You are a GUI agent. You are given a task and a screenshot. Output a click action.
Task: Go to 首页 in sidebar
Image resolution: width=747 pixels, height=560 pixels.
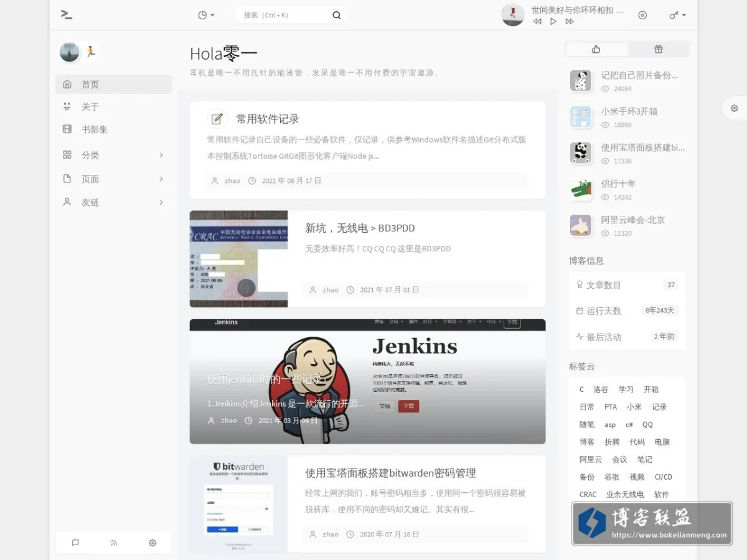pos(113,84)
